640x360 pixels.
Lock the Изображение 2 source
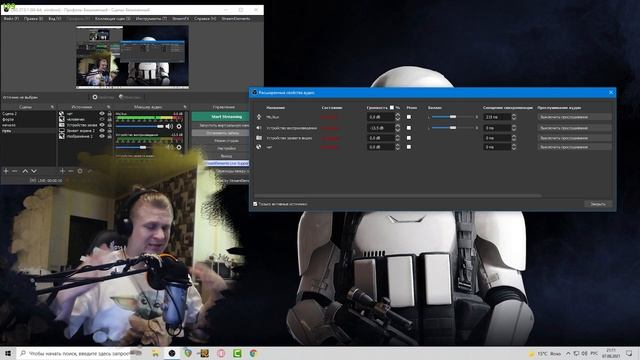[x=109, y=136]
